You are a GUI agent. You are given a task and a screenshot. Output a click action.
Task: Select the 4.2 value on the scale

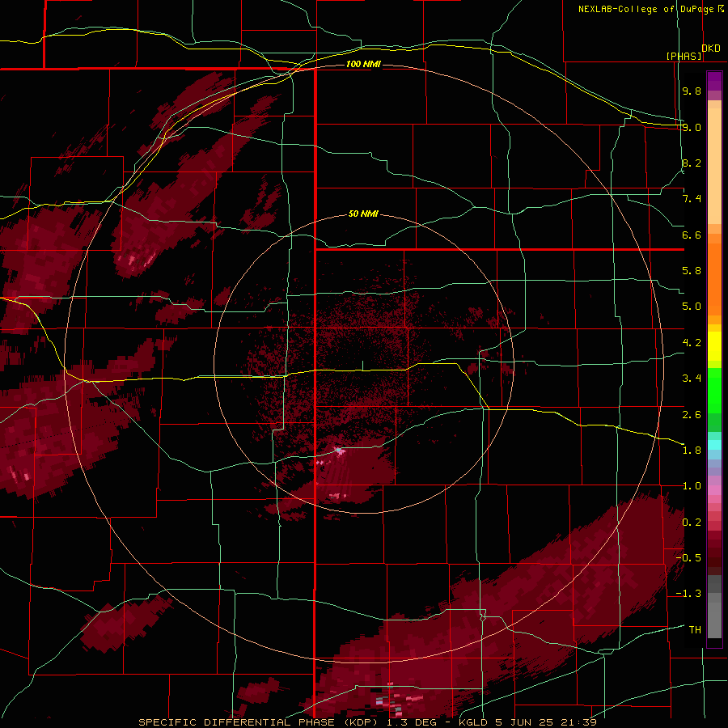click(692, 343)
